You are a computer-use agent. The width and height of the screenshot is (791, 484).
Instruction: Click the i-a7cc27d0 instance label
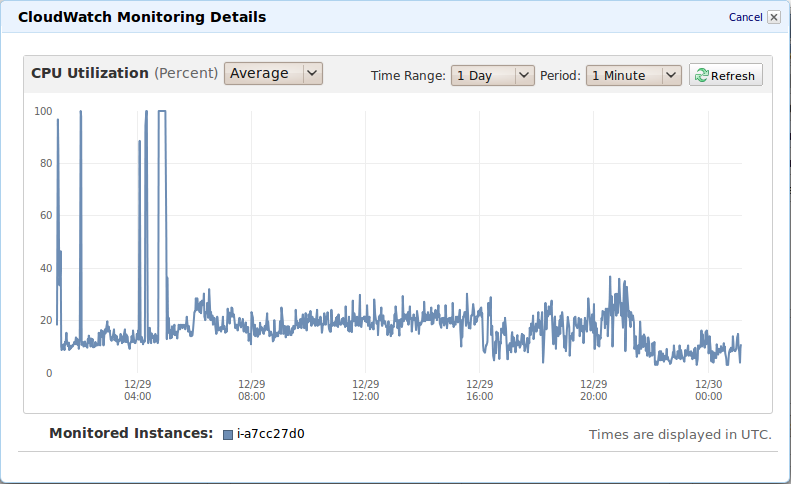270,434
